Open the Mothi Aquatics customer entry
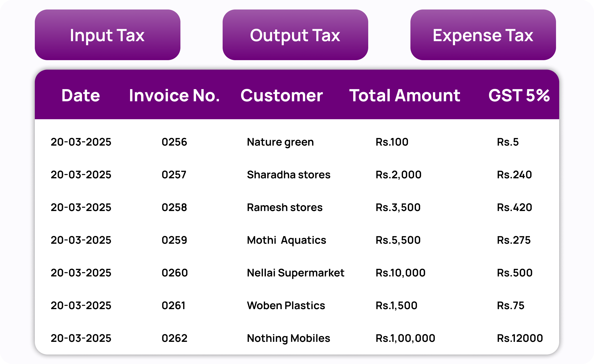Image resolution: width=594 pixels, height=364 pixels. [286, 240]
